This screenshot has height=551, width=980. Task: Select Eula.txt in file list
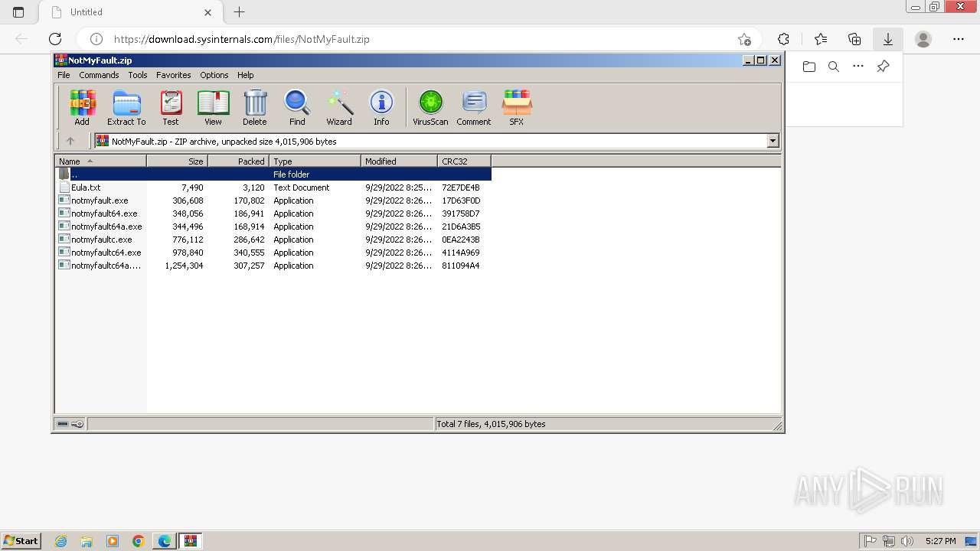pos(273,187)
